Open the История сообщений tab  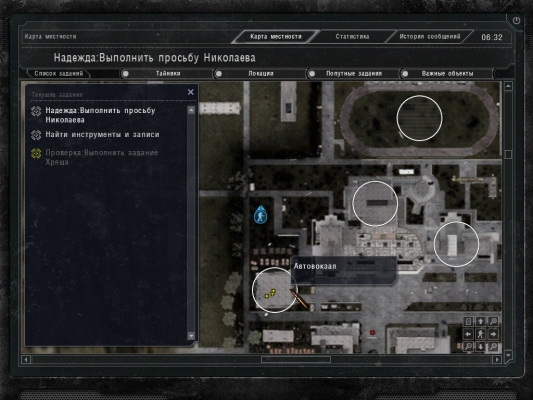tap(430, 37)
